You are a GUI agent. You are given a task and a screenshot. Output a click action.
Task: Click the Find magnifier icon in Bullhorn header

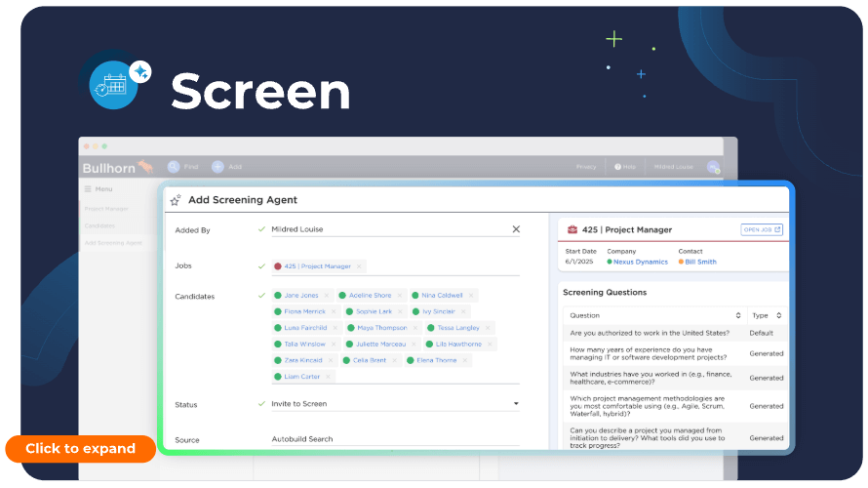[x=174, y=167]
